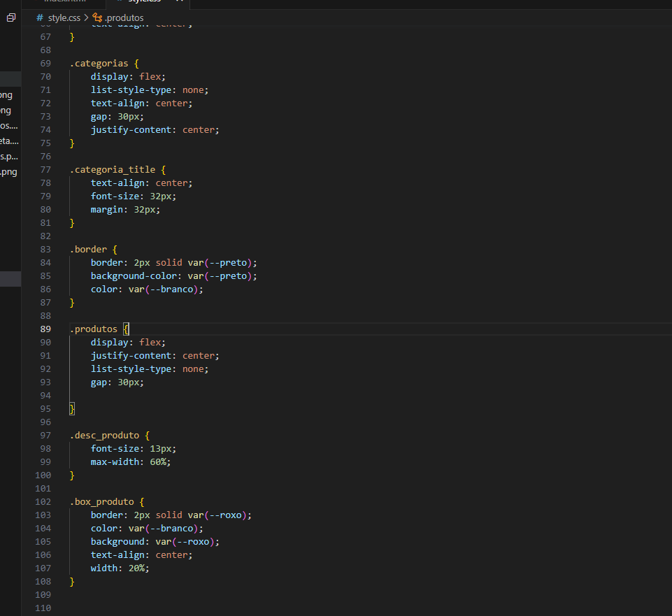Click the .border selector on line 83

[88, 250]
